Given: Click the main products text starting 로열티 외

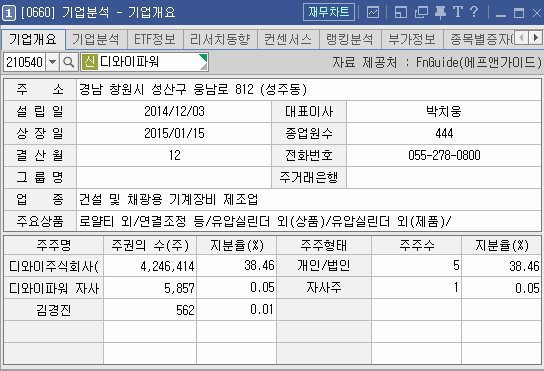Looking at the screenshot, I should click(x=265, y=221).
